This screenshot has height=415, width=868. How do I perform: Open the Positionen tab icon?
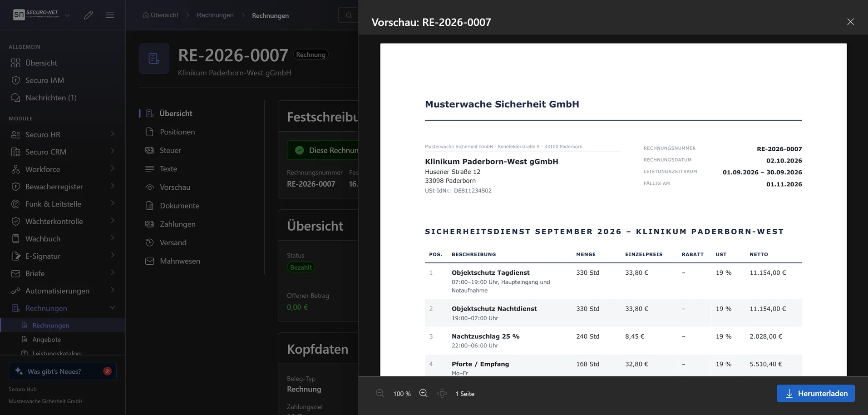pos(150,132)
